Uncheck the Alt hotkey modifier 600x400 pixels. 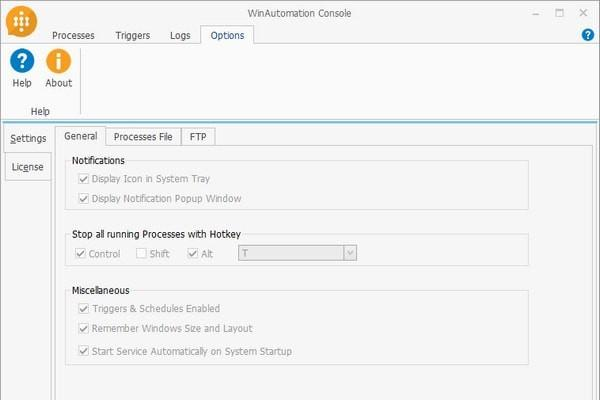(192, 253)
